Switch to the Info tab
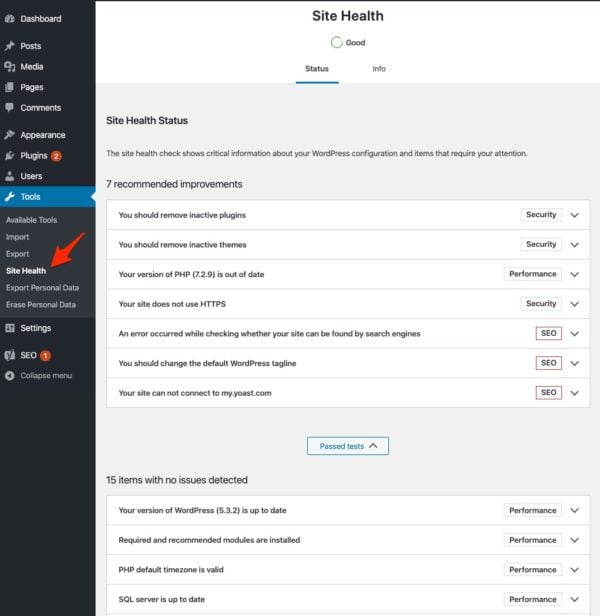The width and height of the screenshot is (600, 616). click(379, 69)
